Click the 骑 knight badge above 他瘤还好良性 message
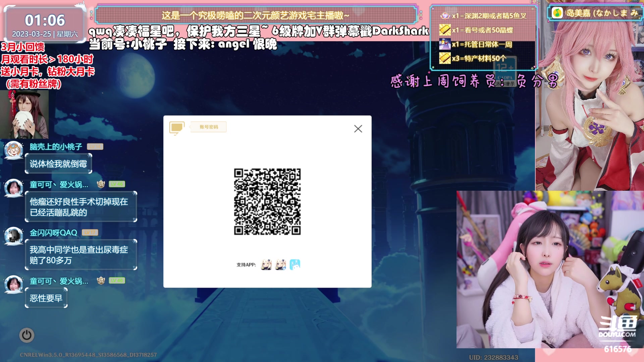This screenshot has width=644, height=362. click(101, 184)
